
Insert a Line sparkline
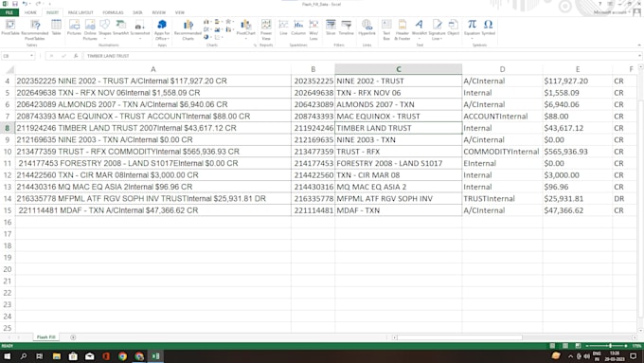(283, 27)
